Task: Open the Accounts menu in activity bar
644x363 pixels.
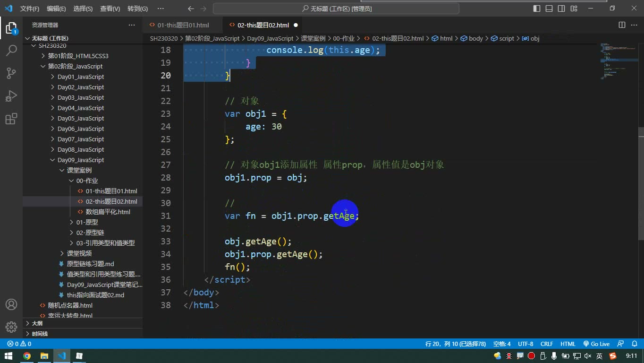Action: point(11,304)
